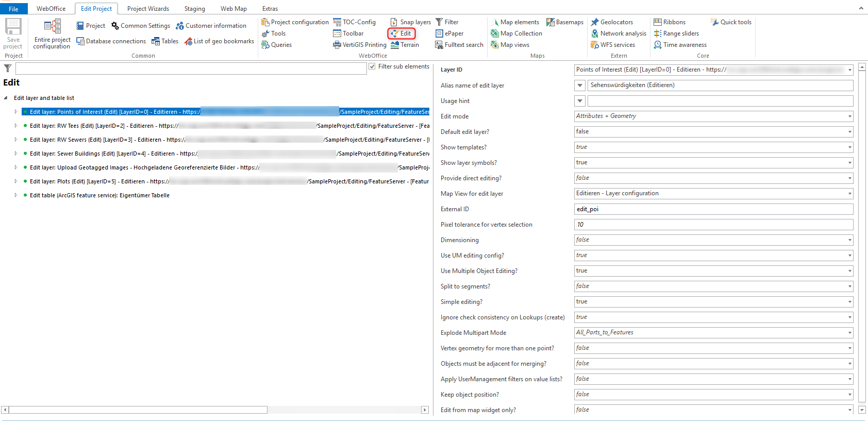The image size is (868, 425).
Task: Switch to Web Map tab
Action: point(233,9)
